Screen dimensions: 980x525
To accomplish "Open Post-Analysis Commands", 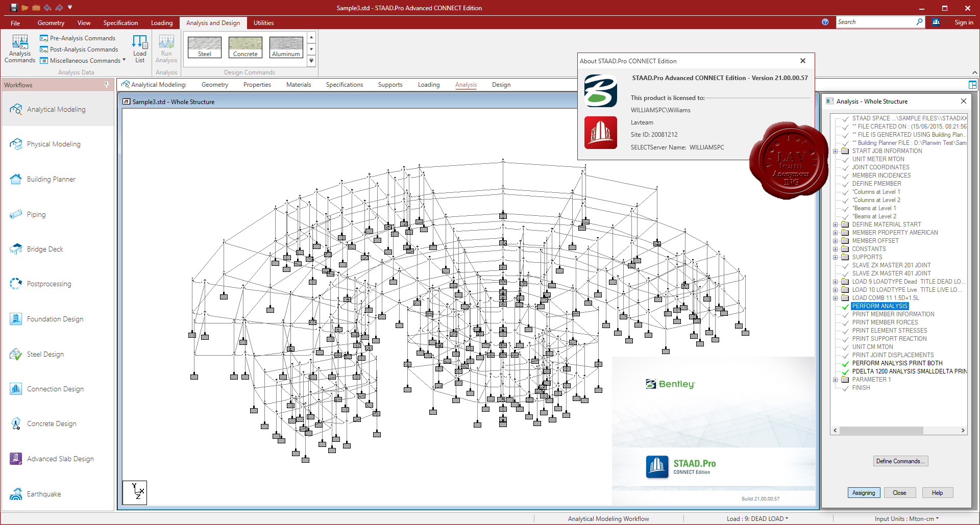I will 79,49.
